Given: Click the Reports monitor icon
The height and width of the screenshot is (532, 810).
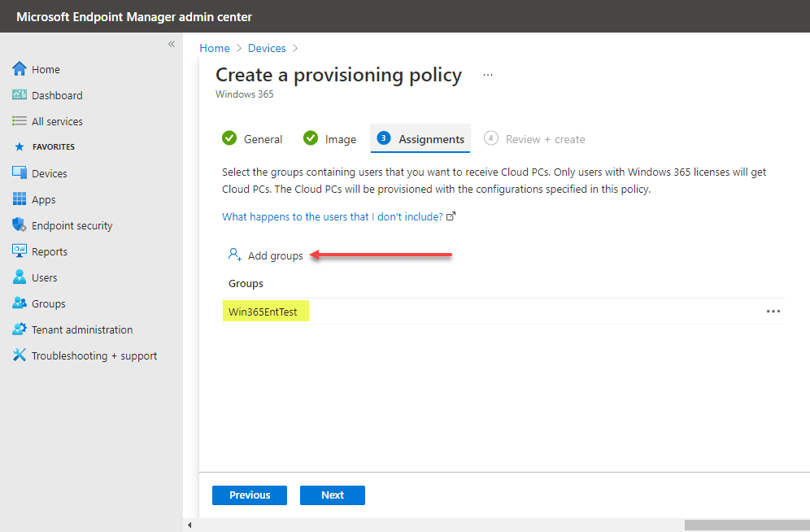Looking at the screenshot, I should 20,251.
